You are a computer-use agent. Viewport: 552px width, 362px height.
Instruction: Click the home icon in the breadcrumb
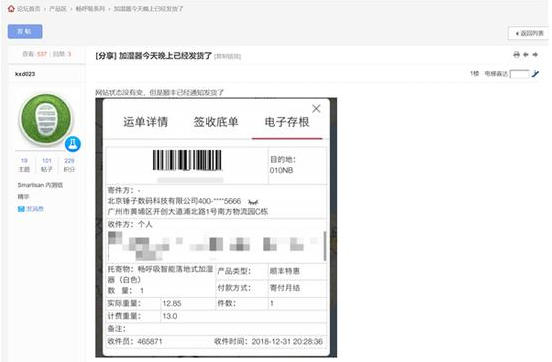coord(12,8)
